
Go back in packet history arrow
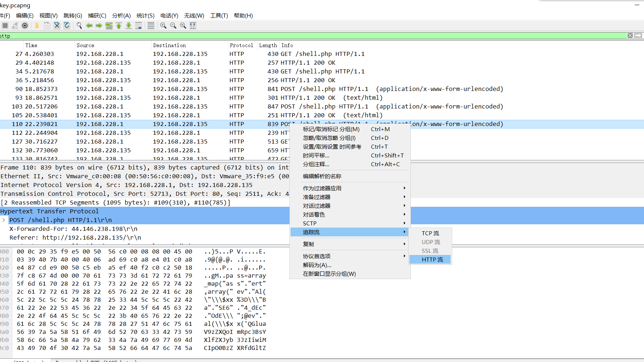89,26
